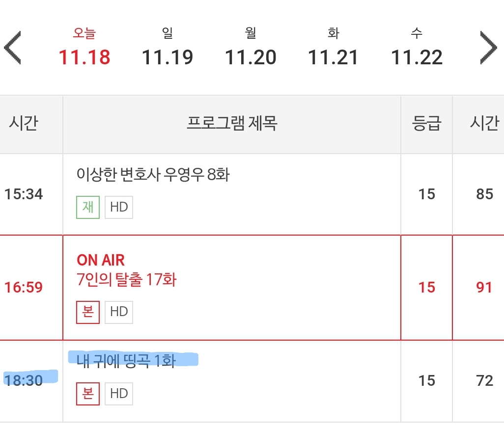Click the 18:30 time slot

click(x=24, y=380)
